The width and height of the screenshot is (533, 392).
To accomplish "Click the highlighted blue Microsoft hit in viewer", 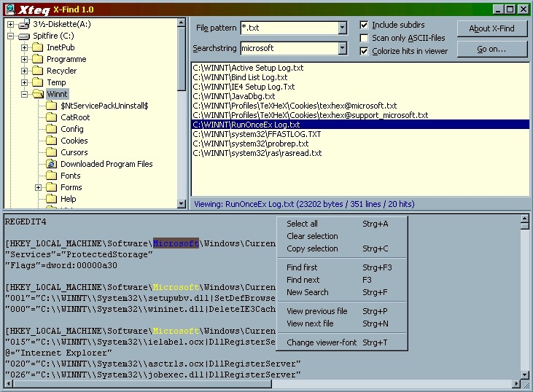I will (176, 243).
